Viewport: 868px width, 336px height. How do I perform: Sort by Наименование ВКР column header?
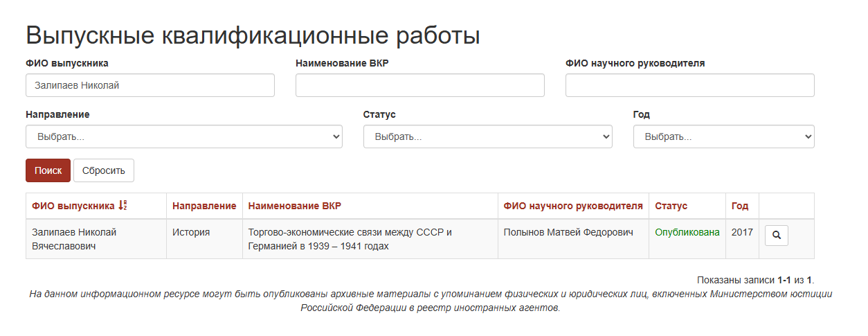(x=295, y=206)
